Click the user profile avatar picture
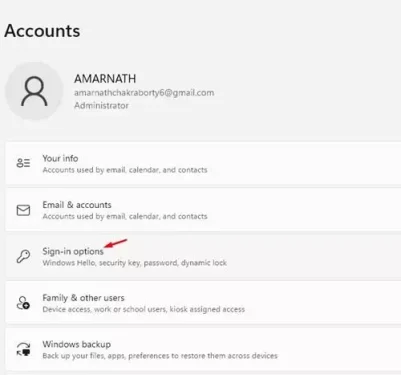 pyautogui.click(x=34, y=91)
